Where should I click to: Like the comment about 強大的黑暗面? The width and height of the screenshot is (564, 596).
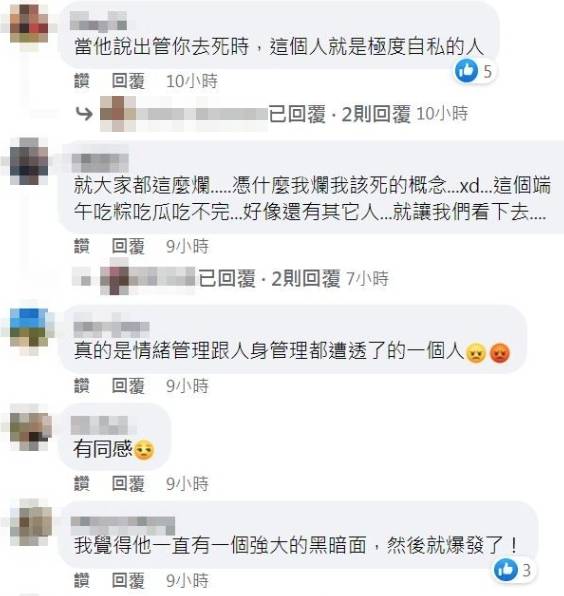[82, 581]
